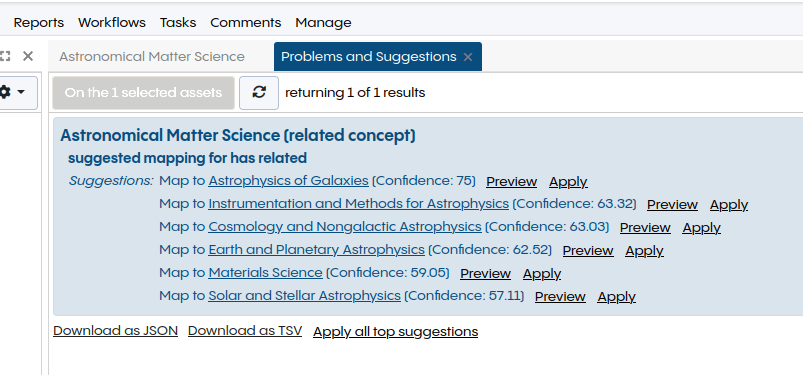Apply the Solar and Stellar Astrophysics mapping
Viewport: 803px width, 375px height.
click(616, 297)
